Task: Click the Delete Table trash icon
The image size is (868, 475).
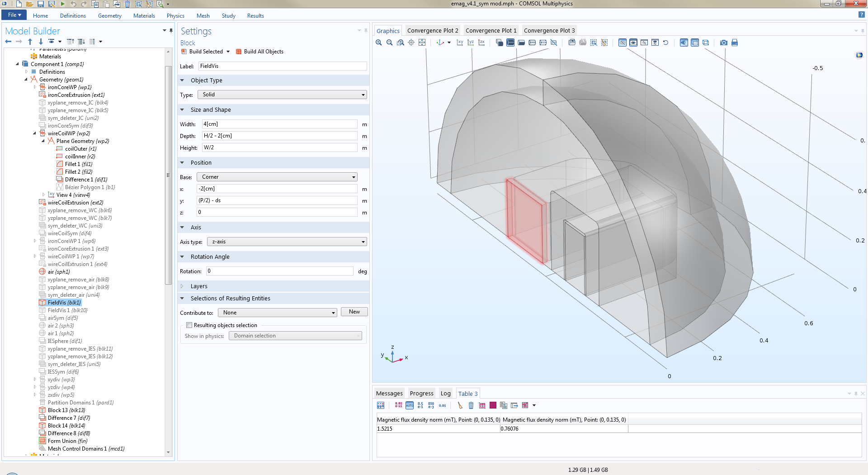Action: 471,405
